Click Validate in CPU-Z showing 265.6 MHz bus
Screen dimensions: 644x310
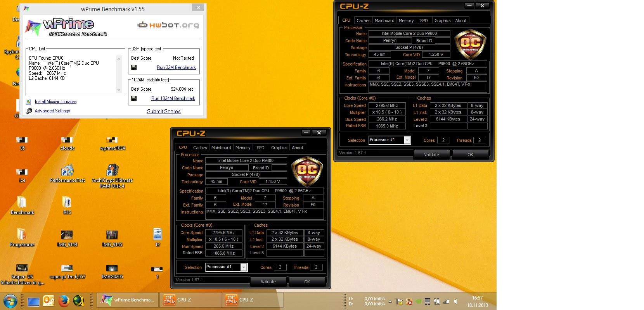[x=268, y=282]
